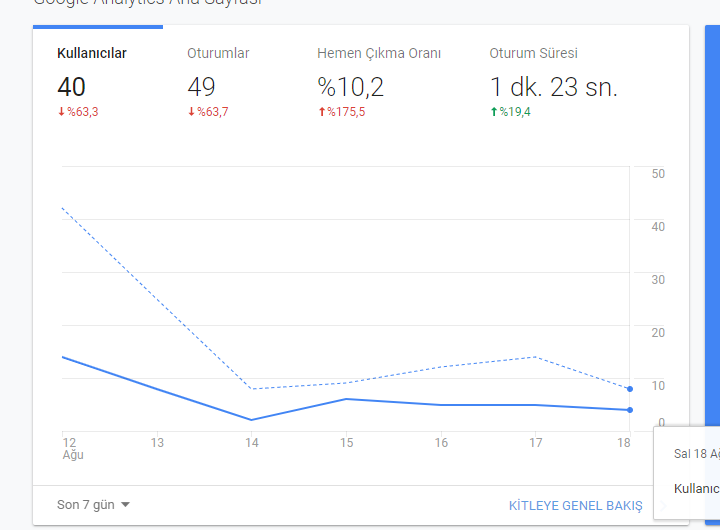Click the duration value 1 dk. 23 sn.
This screenshot has width=720, height=530.
pos(553,87)
